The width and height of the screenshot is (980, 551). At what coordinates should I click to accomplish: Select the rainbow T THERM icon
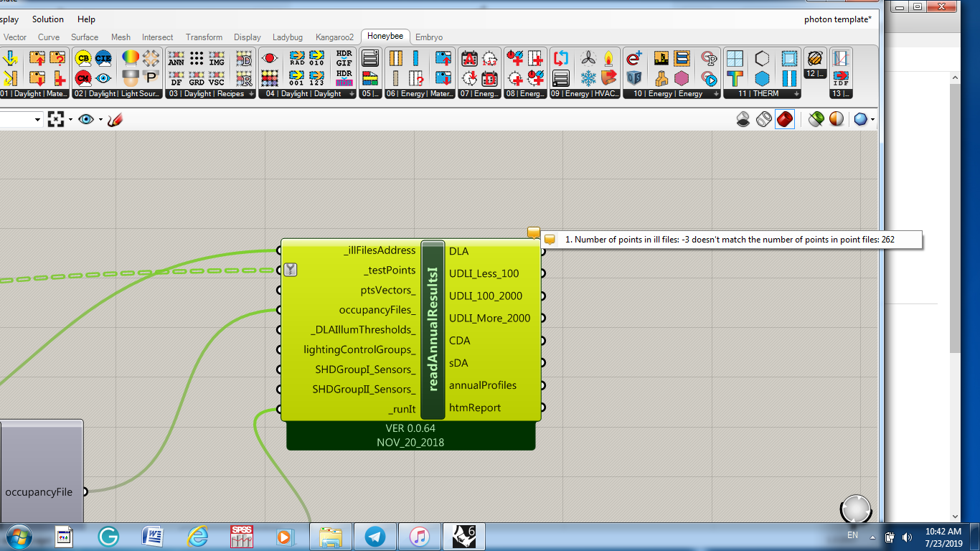[734, 77]
